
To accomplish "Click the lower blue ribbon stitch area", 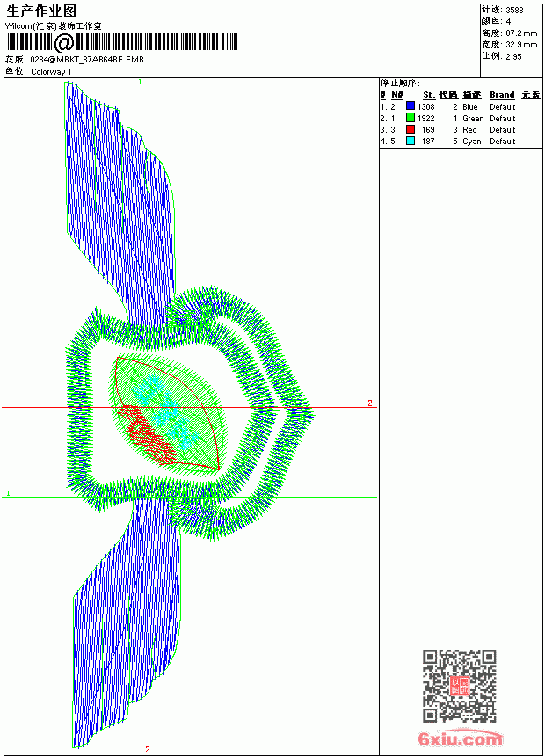I will click(x=127, y=622).
